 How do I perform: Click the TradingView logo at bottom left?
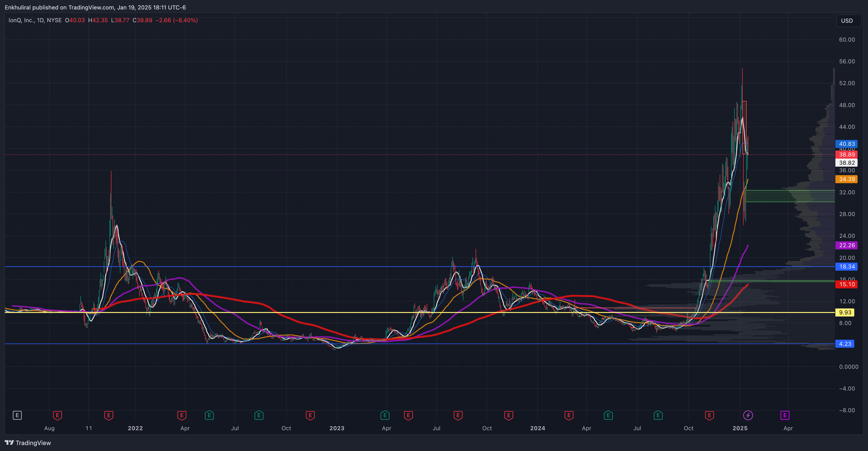click(28, 443)
